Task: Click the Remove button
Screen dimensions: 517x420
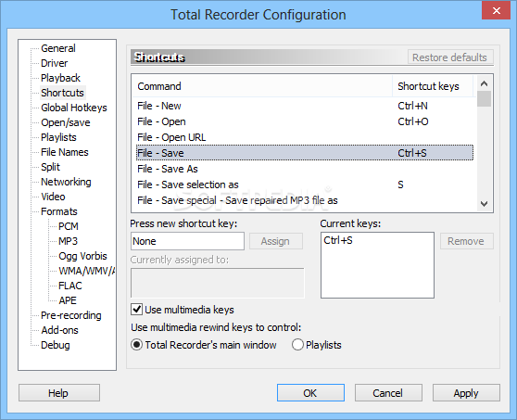Action: 466,241
